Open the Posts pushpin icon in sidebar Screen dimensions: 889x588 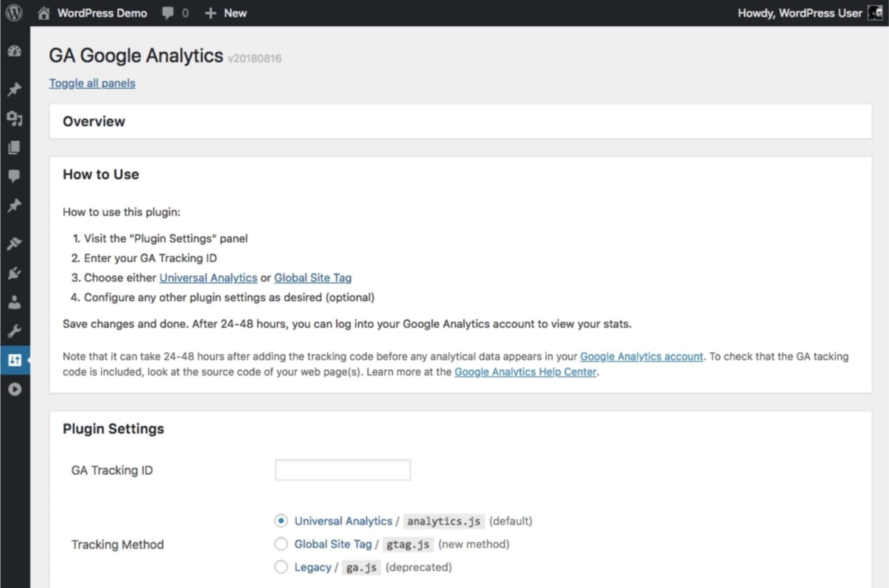14,89
